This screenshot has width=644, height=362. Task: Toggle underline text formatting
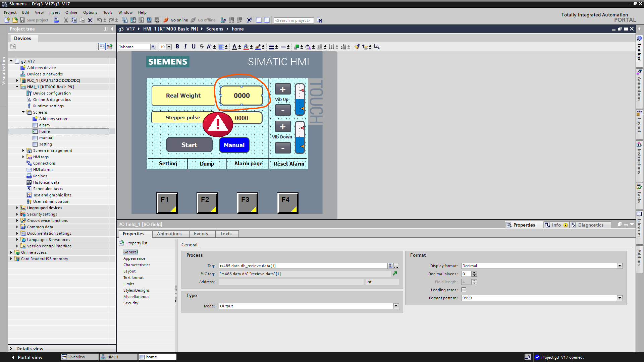point(194,47)
